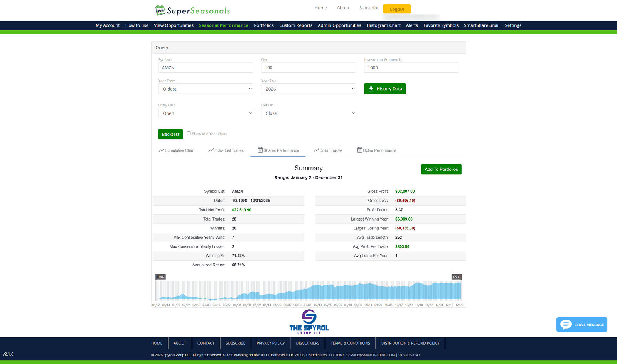Click Annualized Return value 66.71%
Viewport: 617px width, 364px height.
pos(238,265)
